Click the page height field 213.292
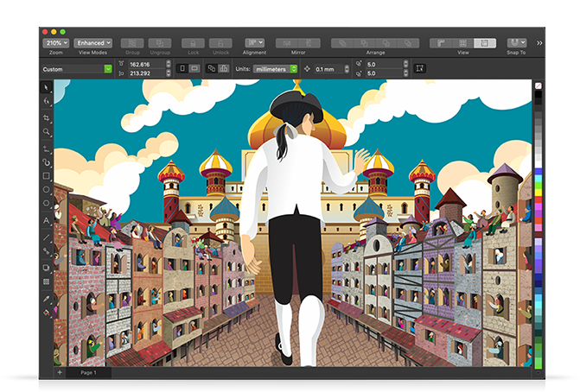 pyautogui.click(x=146, y=73)
